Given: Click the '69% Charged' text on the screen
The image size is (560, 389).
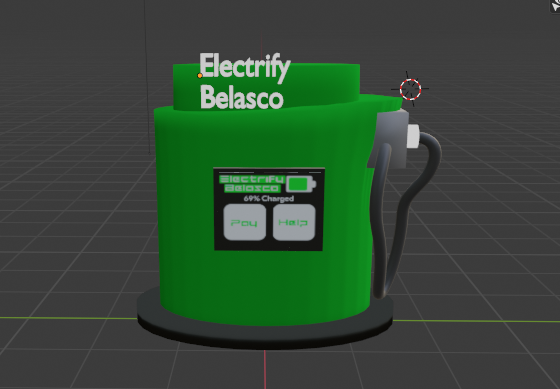Looking at the screenshot, I should pyautogui.click(x=269, y=199).
